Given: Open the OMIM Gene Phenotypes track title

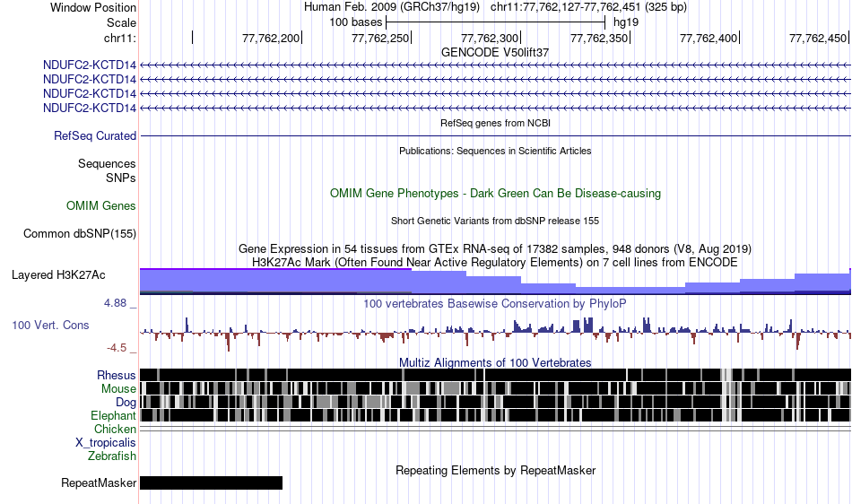Looking at the screenshot, I should point(495,194).
